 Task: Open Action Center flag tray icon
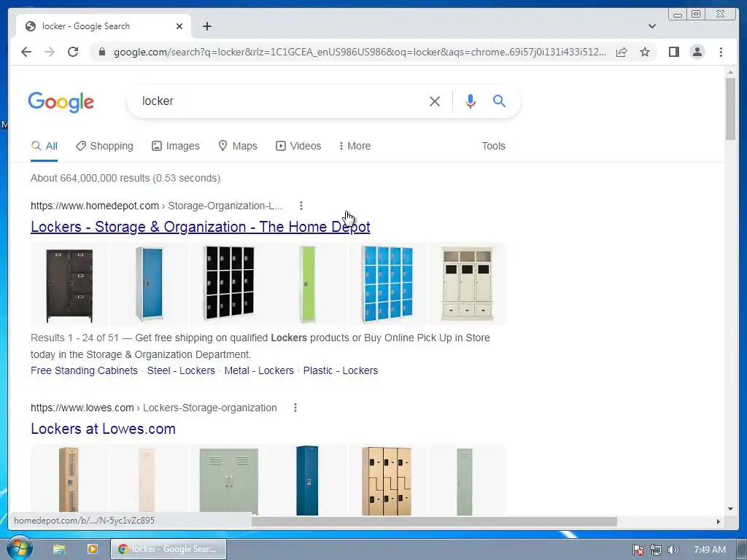638,550
